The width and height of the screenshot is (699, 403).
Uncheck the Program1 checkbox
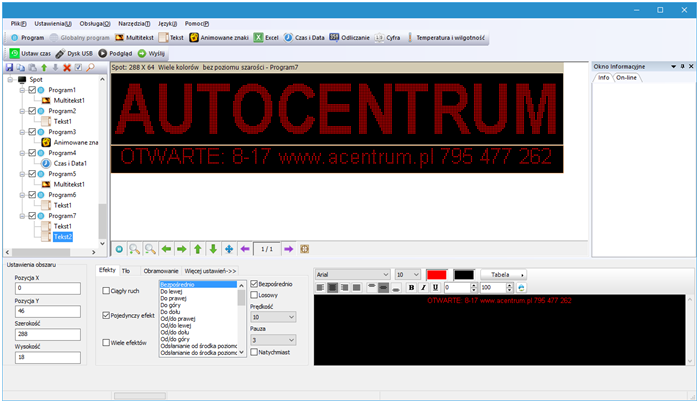(32, 90)
